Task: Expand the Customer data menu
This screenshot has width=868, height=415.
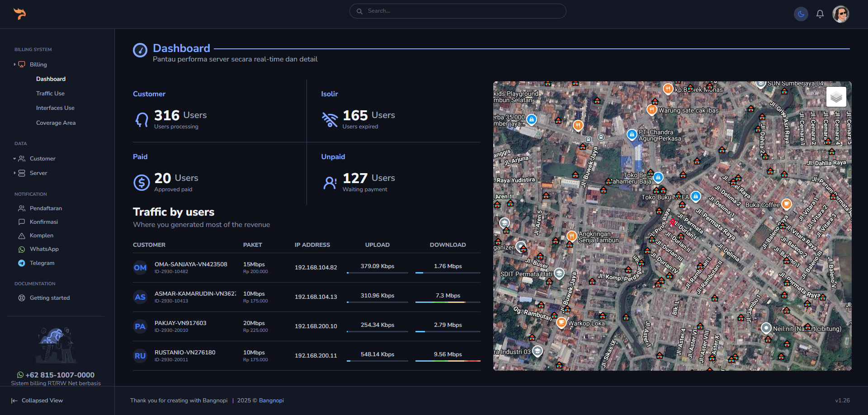Action: [x=42, y=159]
